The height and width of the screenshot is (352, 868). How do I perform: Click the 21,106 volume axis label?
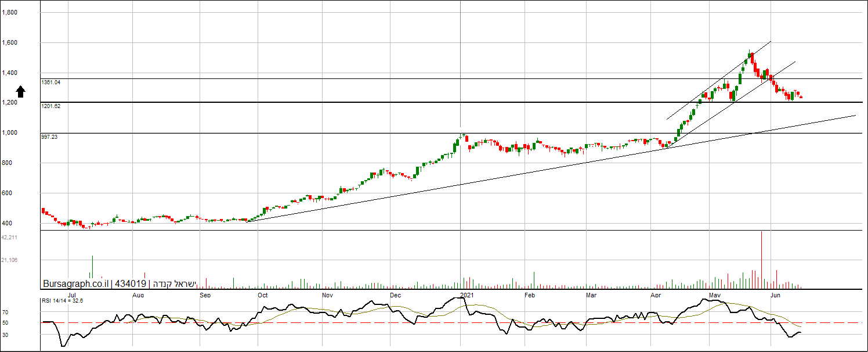coord(9,260)
